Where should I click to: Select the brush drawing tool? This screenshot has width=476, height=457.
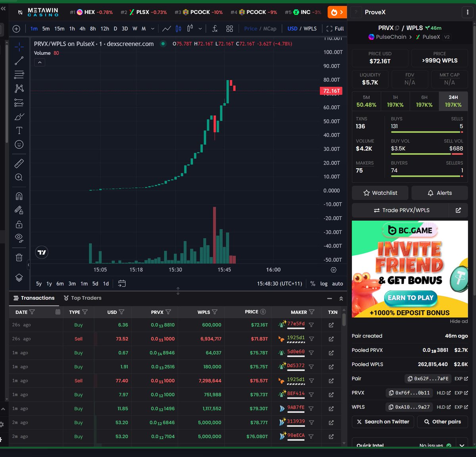(19, 117)
